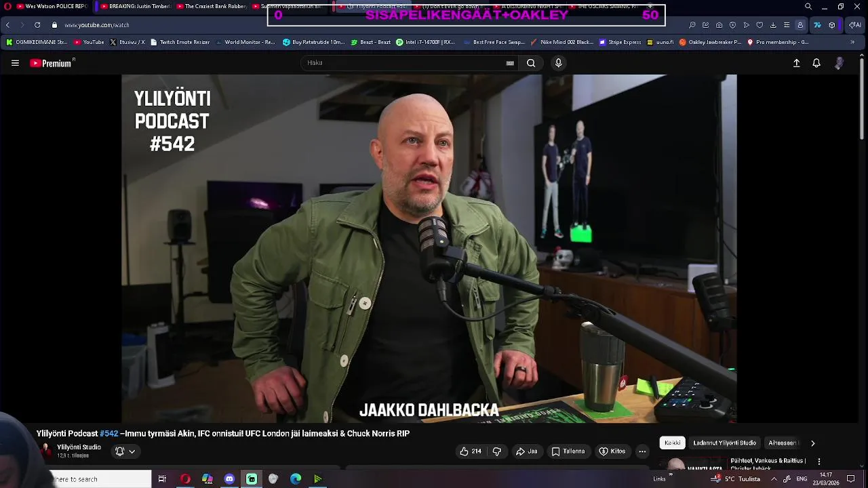Toggle channel notification bell under the video
The image size is (868, 488).
click(x=125, y=451)
